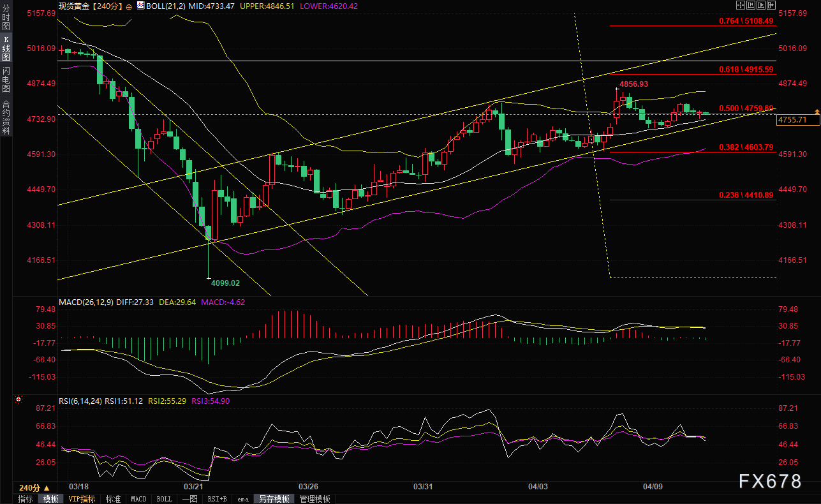Open the 闪电图 sidebar tab

[x=6, y=83]
